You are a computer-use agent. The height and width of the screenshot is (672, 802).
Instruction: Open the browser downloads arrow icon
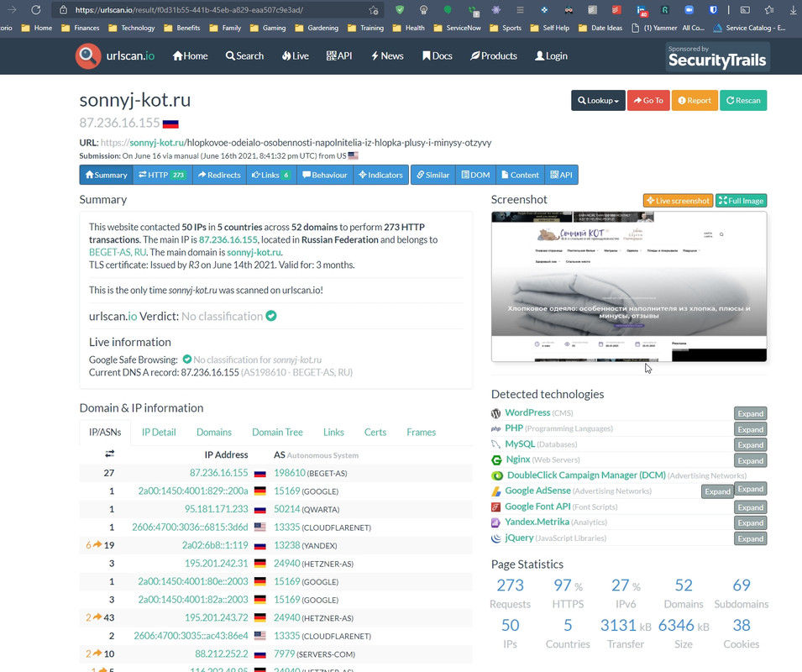[x=794, y=10]
